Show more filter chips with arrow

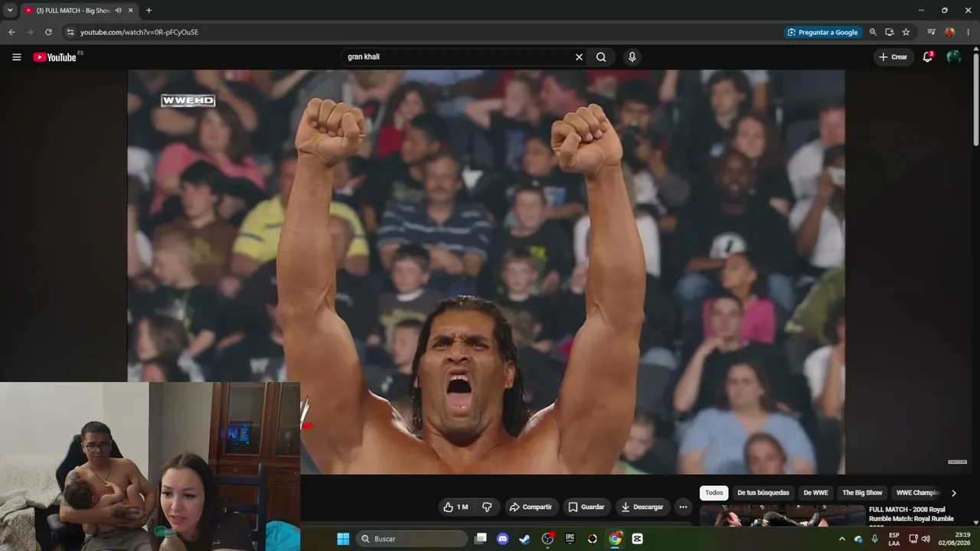click(x=954, y=493)
